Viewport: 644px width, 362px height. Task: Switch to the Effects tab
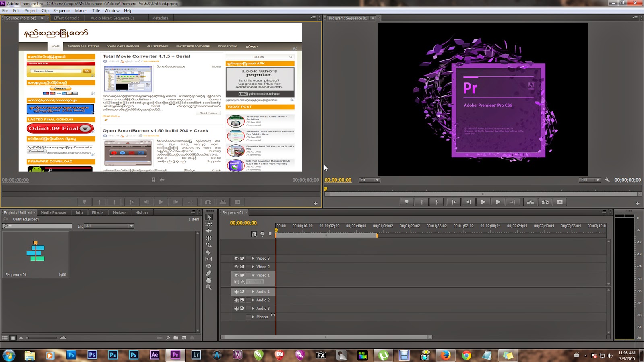tap(97, 213)
